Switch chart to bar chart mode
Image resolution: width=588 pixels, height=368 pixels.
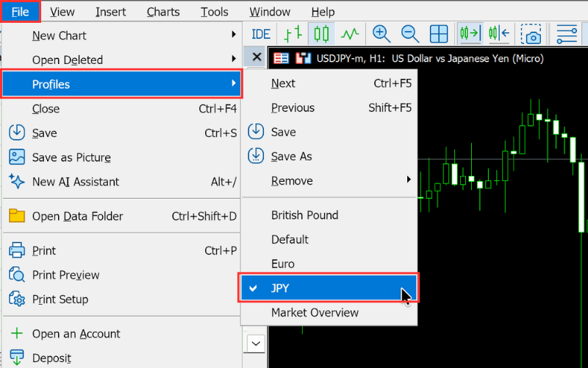click(x=293, y=34)
